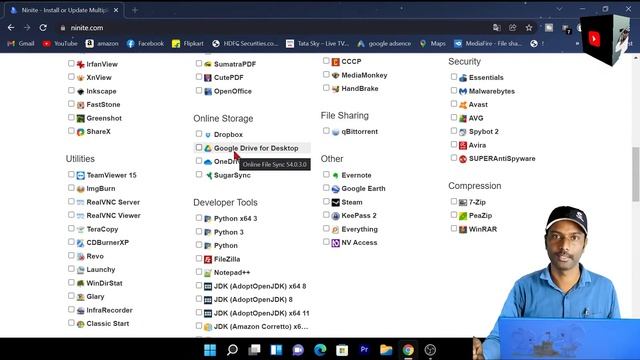Open Premiere Pro from taskbar
This screenshot has height=360, width=640.
click(x=364, y=350)
